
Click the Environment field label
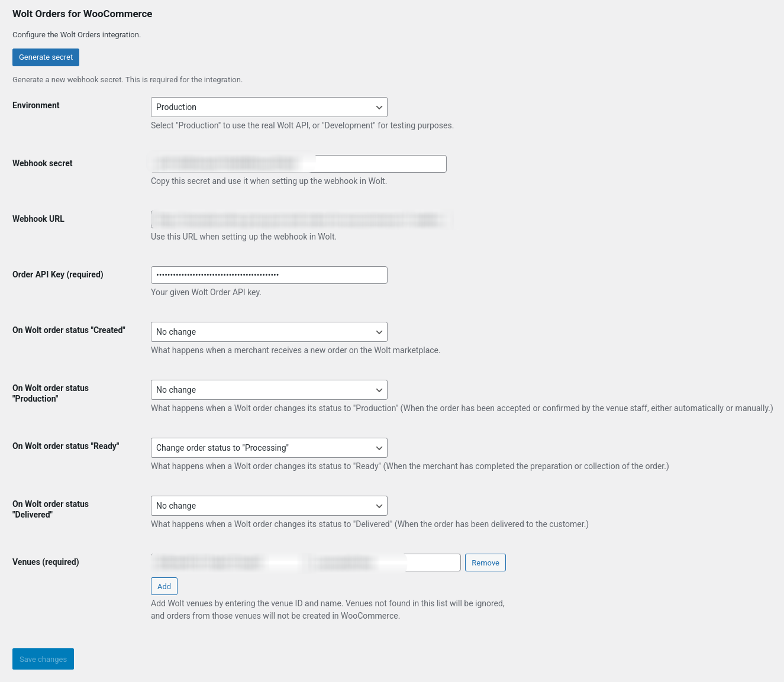[36, 105]
